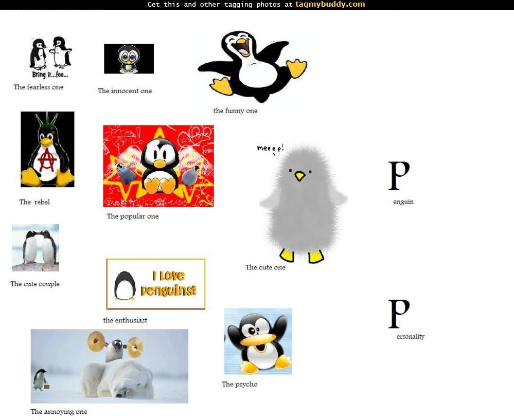This screenshot has width=514, height=420.
Task: Click the 'Bring it...foo...' two-penguin picture
Action: (x=50, y=58)
